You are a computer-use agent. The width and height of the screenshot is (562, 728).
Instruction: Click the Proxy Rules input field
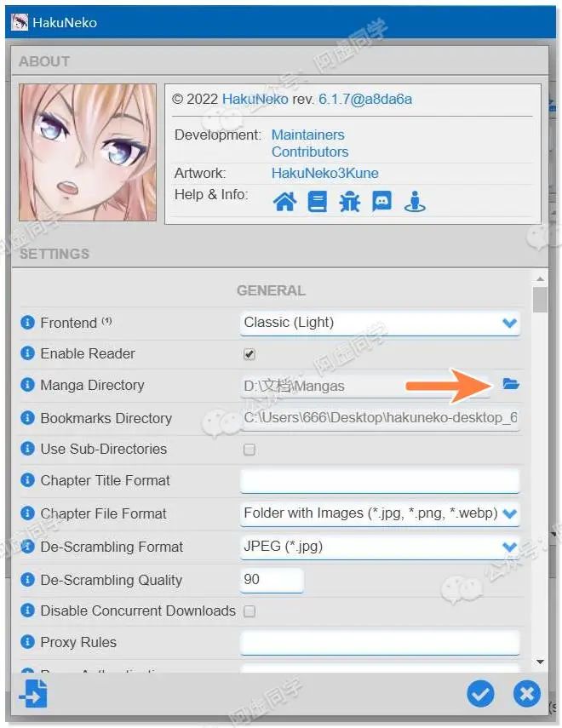click(380, 643)
